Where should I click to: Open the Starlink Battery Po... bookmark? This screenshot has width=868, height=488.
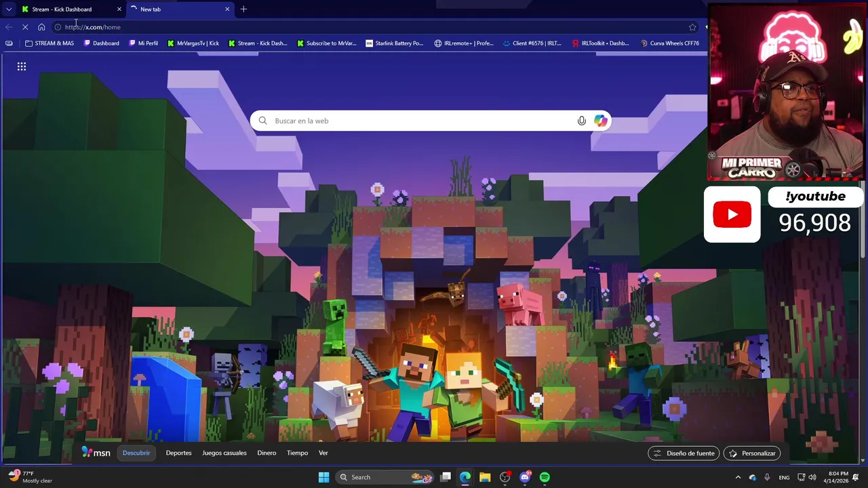point(395,43)
